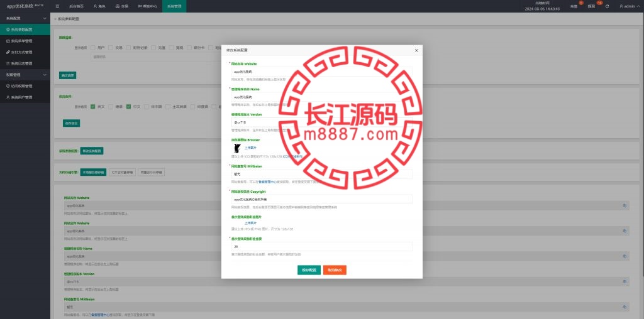Click the 网站备案号 Miitbeian field in dialog

click(321, 174)
